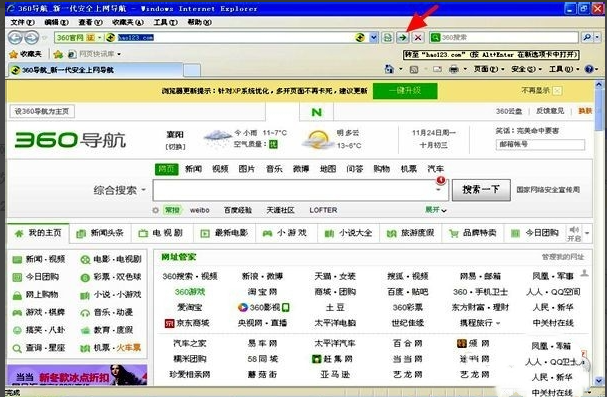Screen dimensions: 607x397
Task: Click the person icon at the right of 网址管家
Action: tap(584, 273)
